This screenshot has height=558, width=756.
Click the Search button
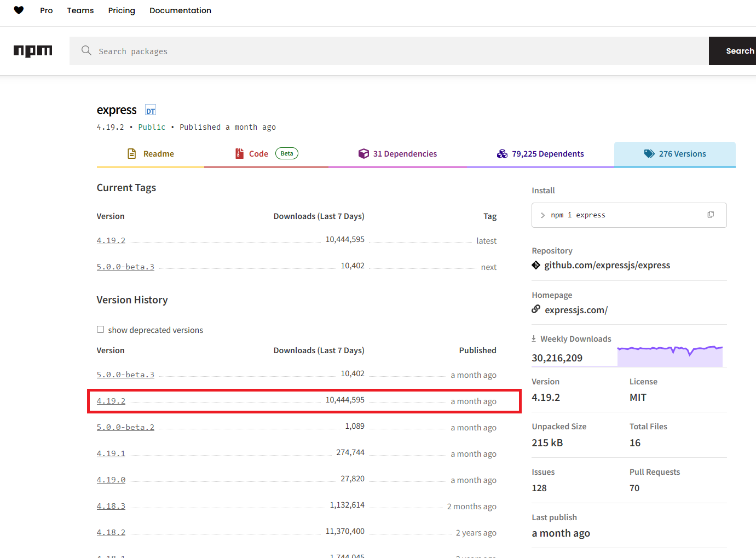(732, 51)
